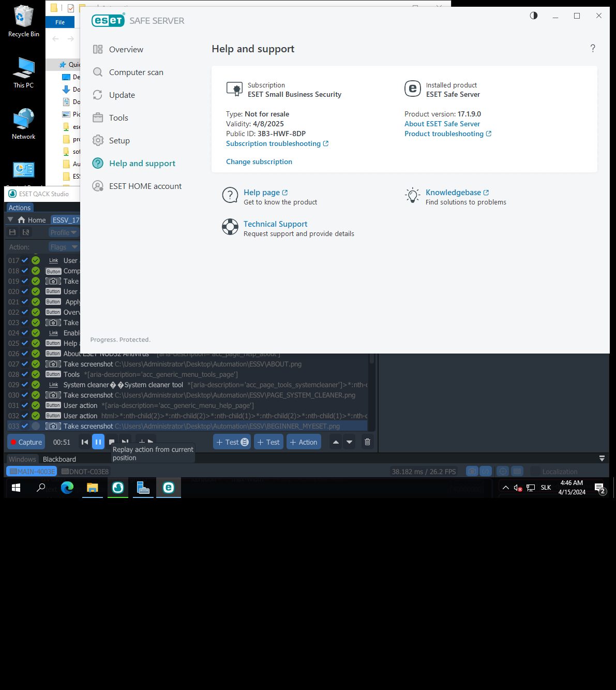Click the Help page question circle icon
Screen dimensions: 616x690
point(230,195)
